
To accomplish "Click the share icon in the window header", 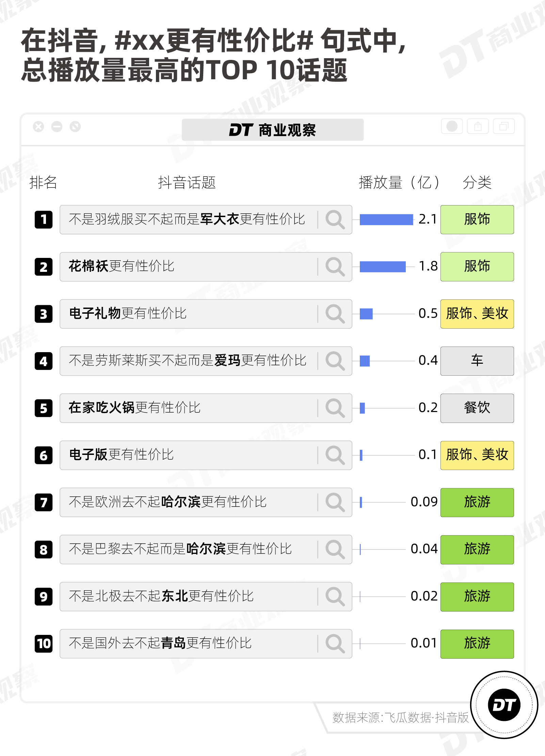I will click(x=478, y=127).
